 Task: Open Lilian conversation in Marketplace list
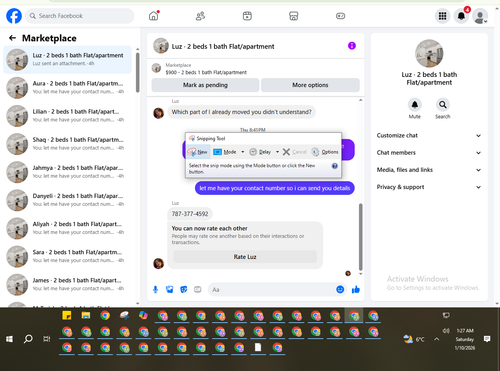[67, 116]
